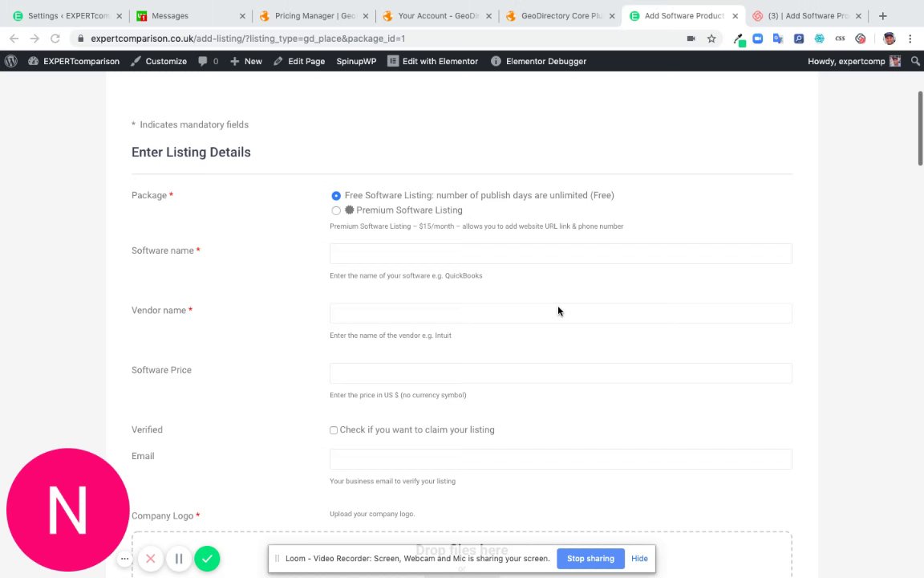Click into the Software name field
924x578 pixels.
[x=560, y=254]
